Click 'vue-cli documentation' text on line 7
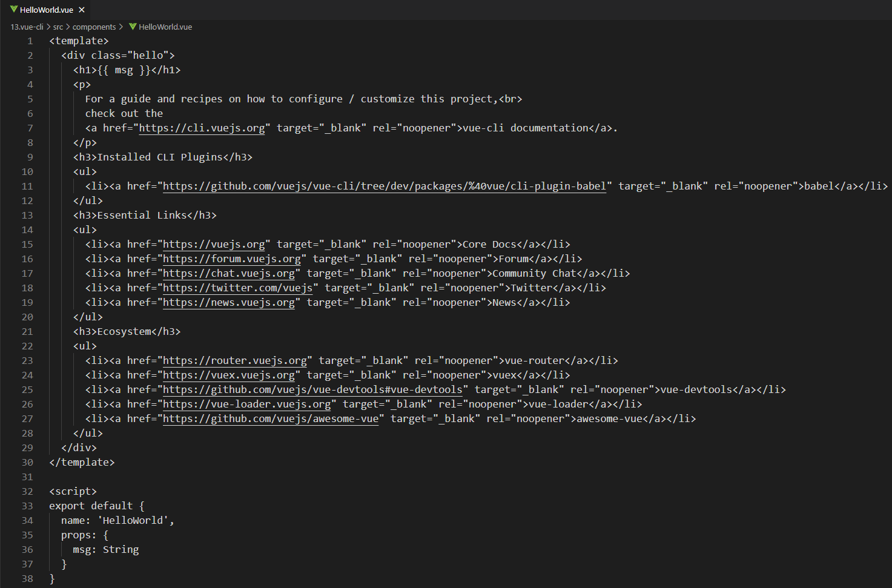The image size is (892, 588). click(x=526, y=128)
